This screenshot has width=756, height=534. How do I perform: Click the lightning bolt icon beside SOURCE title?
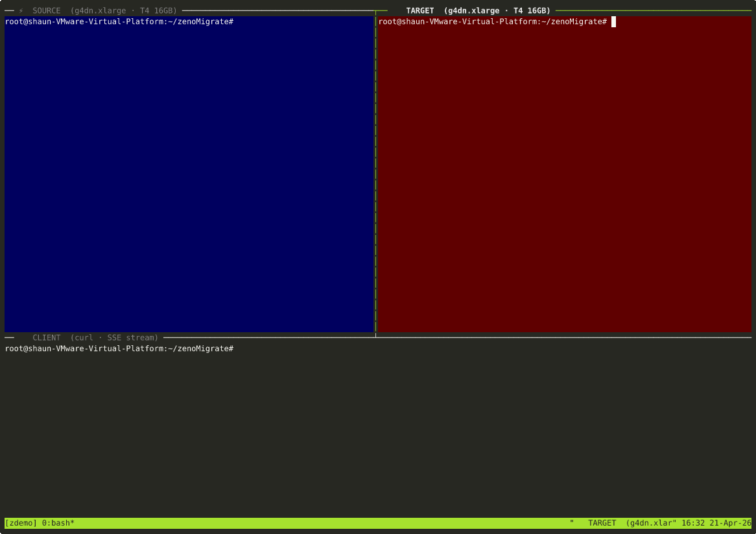[x=22, y=10]
